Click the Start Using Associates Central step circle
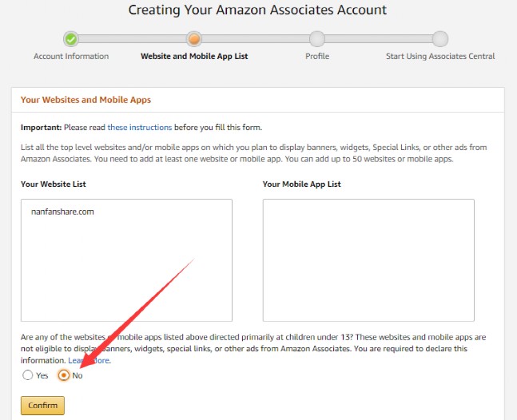 point(440,38)
